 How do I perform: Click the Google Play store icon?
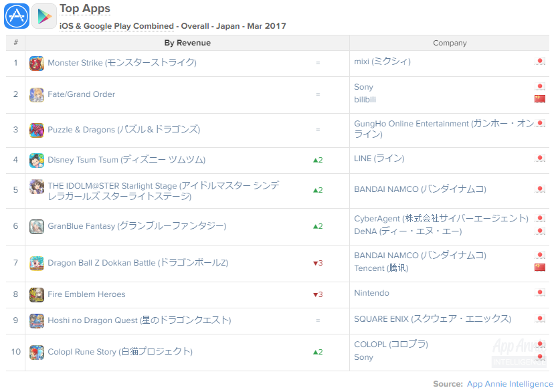[x=44, y=16]
